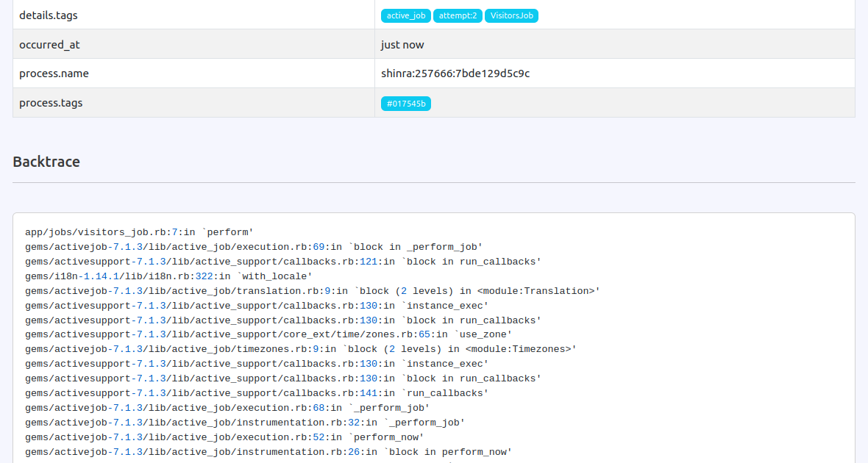Image resolution: width=868 pixels, height=463 pixels.
Task: Click the attempt:2 tag badge
Action: (x=458, y=15)
